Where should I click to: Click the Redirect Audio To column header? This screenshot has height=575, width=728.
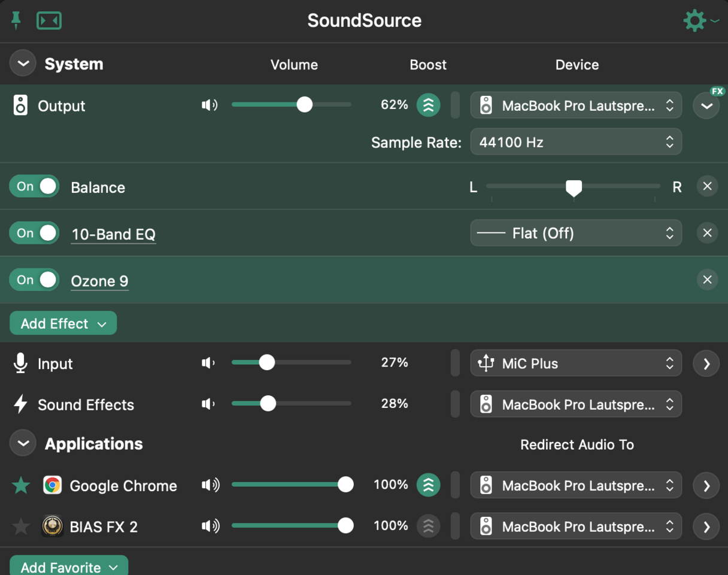pos(577,444)
